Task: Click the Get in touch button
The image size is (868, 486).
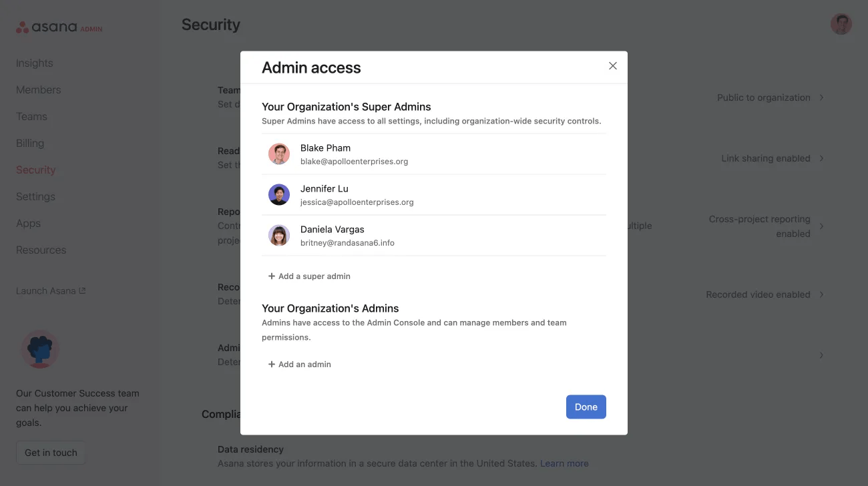Action: (x=50, y=452)
